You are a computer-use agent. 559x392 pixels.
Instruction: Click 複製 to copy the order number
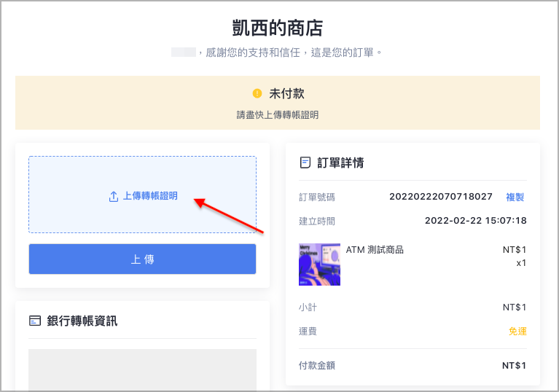(x=515, y=197)
